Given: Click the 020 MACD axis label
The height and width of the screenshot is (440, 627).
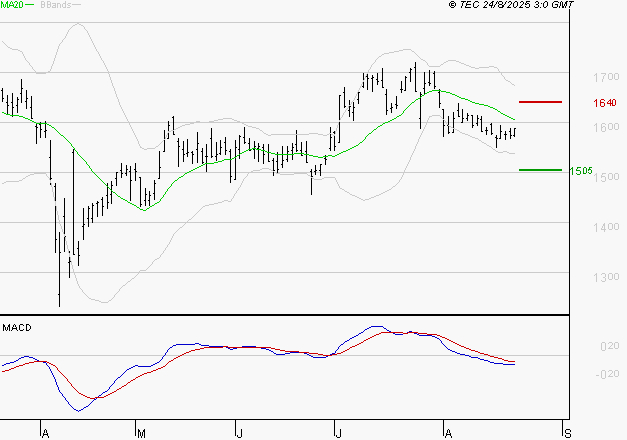Looking at the screenshot, I should pos(610,346).
